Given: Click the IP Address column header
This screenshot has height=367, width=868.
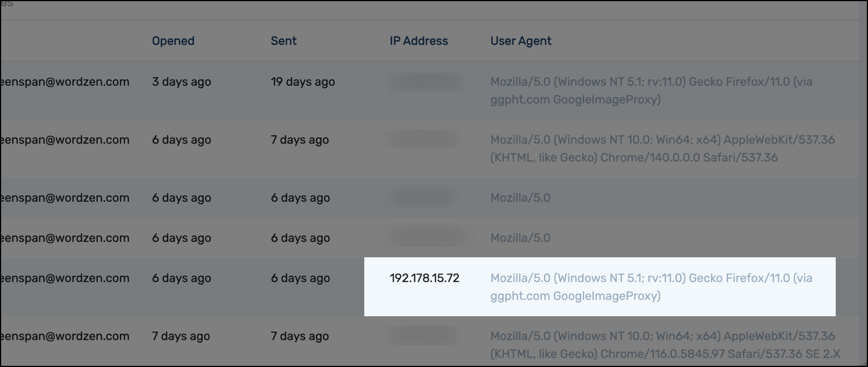Looking at the screenshot, I should click(418, 41).
